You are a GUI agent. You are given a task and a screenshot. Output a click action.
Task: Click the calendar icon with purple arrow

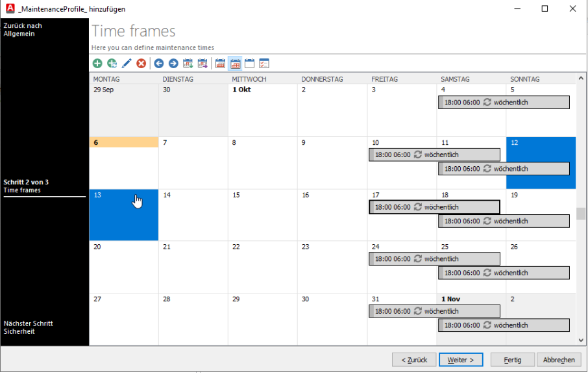click(x=202, y=64)
